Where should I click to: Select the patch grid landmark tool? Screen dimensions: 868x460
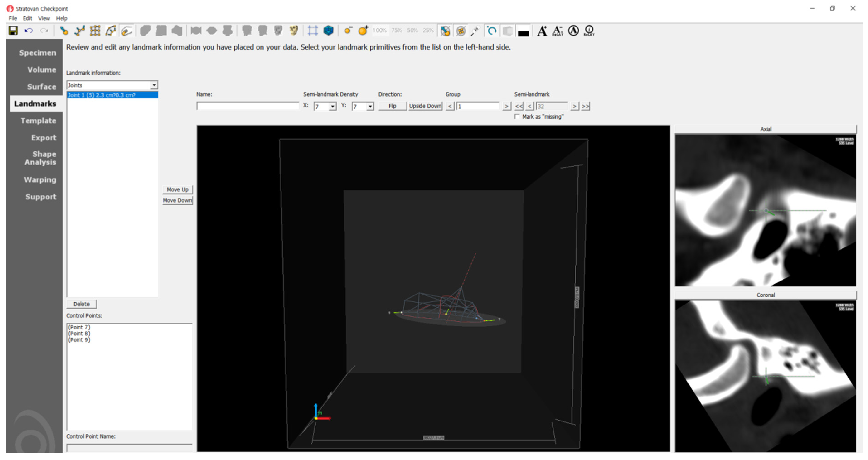coord(95,31)
